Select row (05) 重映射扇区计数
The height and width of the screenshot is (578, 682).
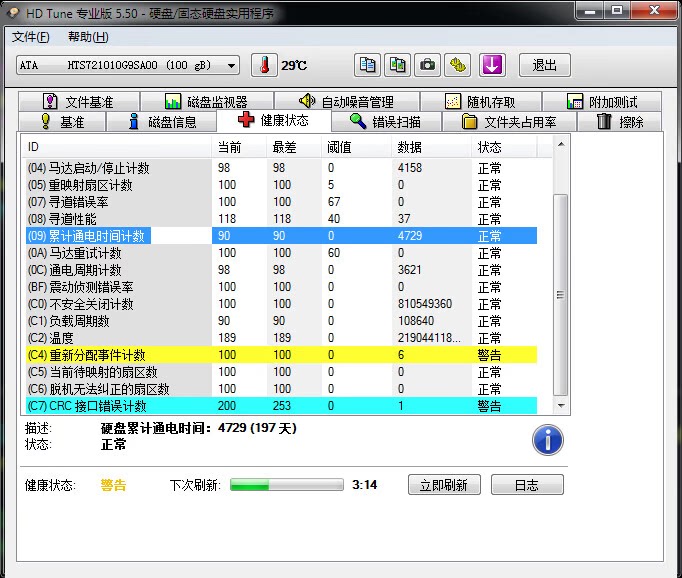(281, 185)
